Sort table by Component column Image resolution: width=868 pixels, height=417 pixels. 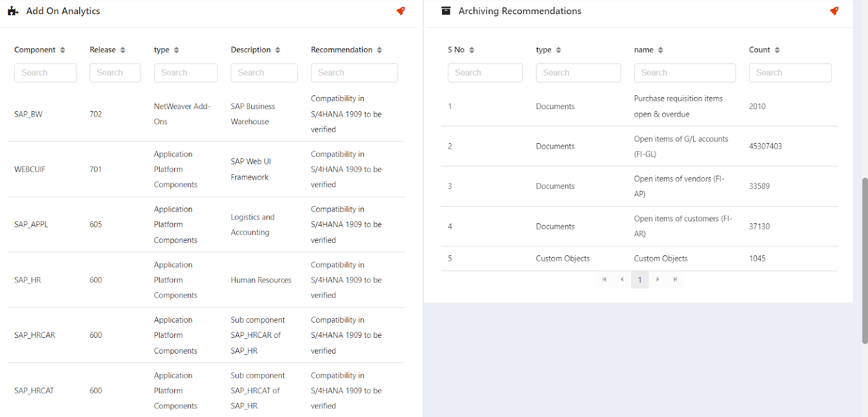point(62,50)
